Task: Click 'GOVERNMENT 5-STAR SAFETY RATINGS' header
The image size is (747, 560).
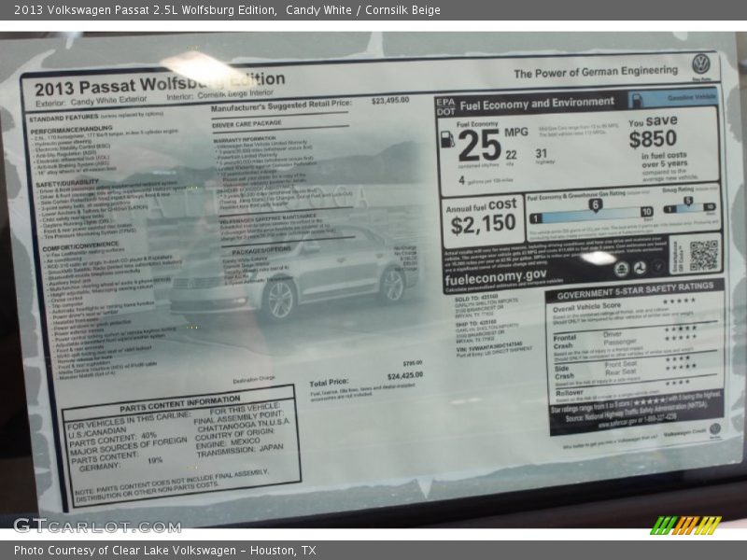Action: pyautogui.click(x=635, y=290)
